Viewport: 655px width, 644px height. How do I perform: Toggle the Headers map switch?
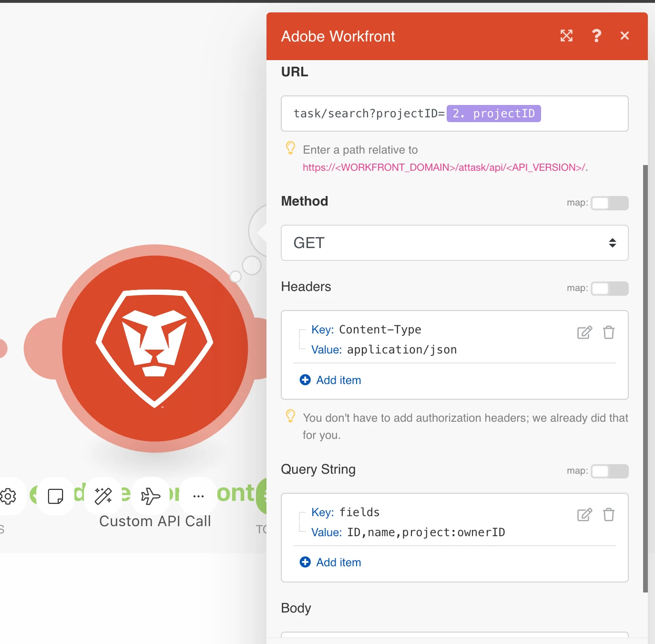pyautogui.click(x=610, y=289)
